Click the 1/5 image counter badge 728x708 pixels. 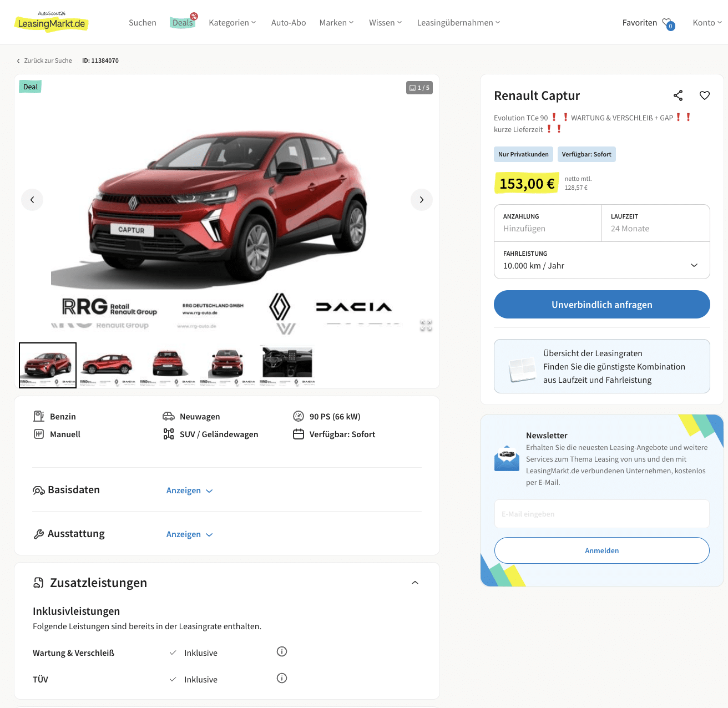pos(419,88)
